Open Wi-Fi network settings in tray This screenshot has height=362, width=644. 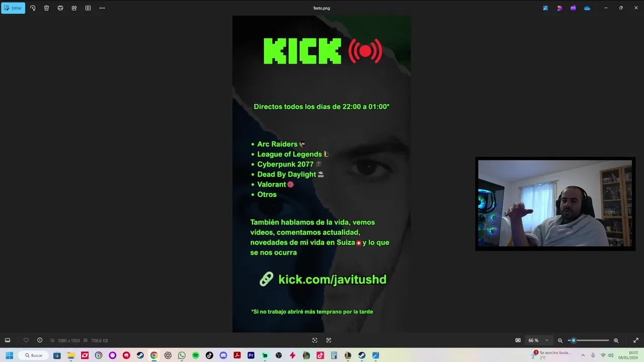pos(603,355)
